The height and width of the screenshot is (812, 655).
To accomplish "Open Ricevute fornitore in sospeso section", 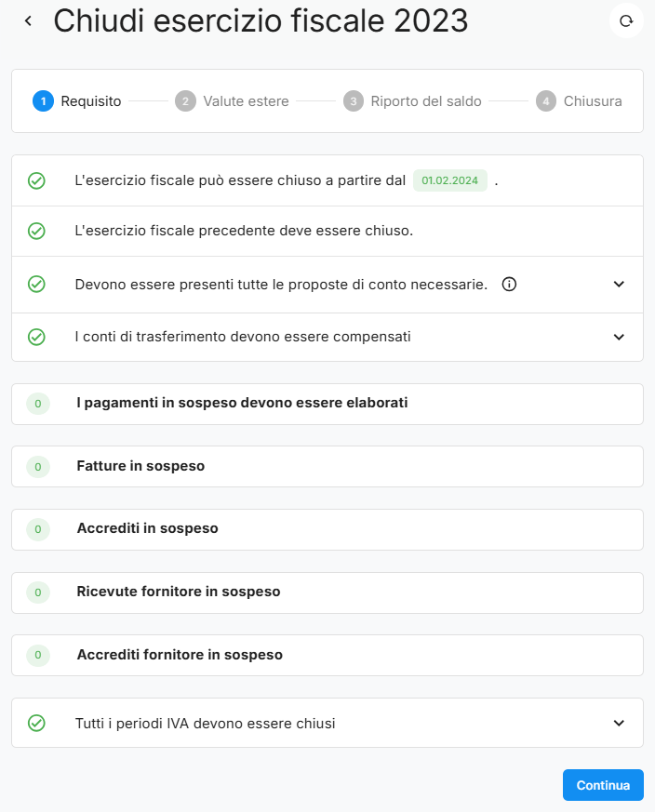I will click(x=179, y=592).
